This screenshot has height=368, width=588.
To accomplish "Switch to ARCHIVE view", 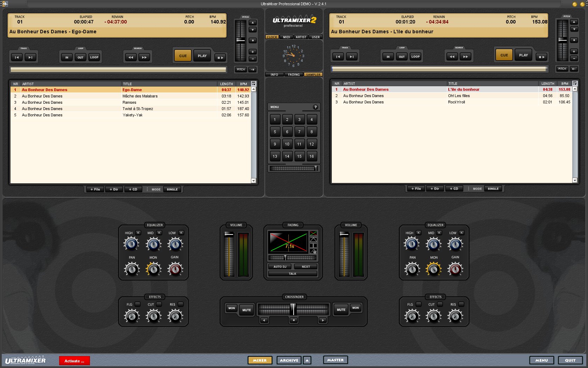I will coord(289,360).
